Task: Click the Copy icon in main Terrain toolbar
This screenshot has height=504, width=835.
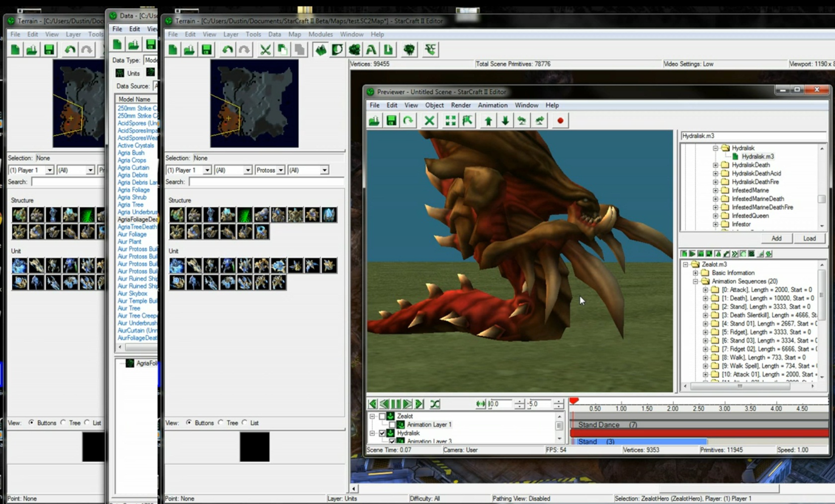Action: 282,50
